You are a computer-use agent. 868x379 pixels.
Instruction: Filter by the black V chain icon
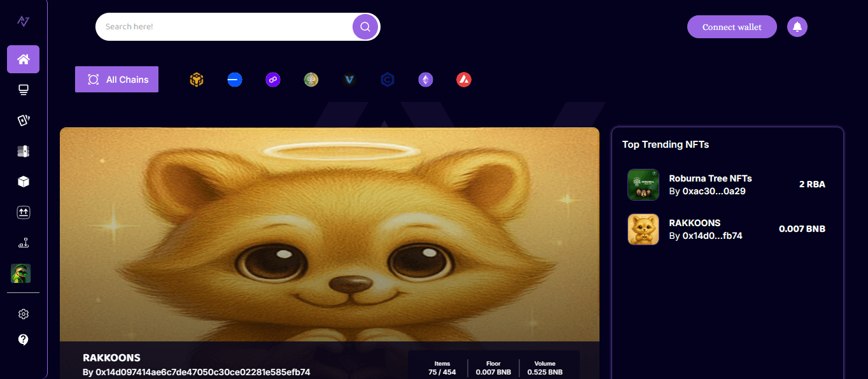tap(349, 80)
